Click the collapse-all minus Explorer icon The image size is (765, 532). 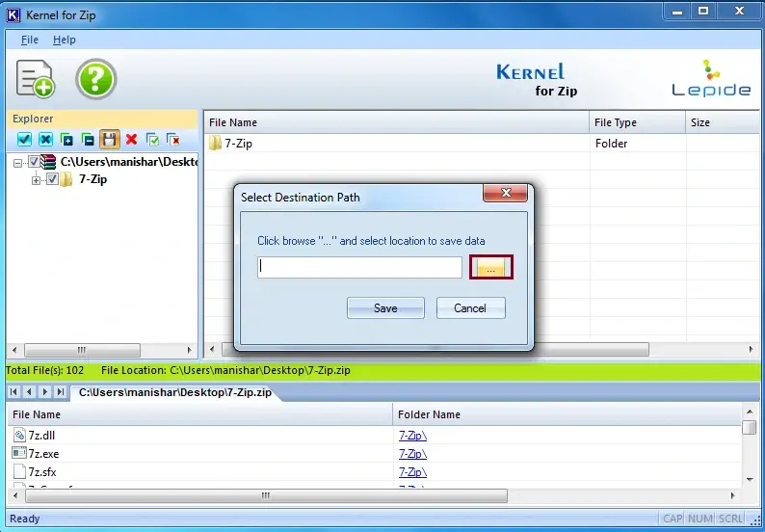(x=88, y=140)
